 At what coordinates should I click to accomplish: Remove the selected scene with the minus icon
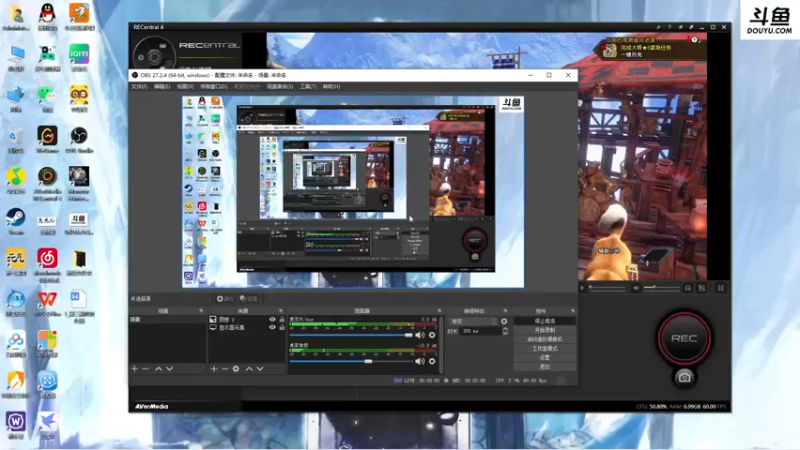pyautogui.click(x=145, y=368)
